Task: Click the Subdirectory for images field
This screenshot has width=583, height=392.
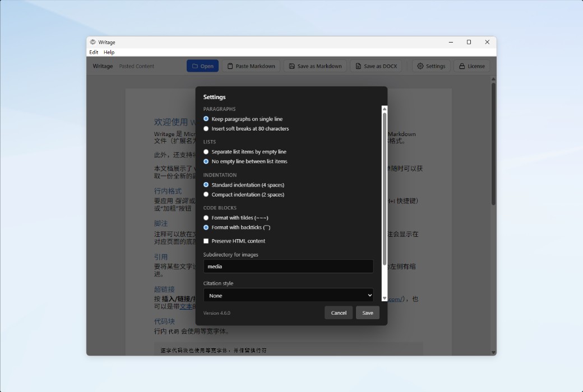Action: (288, 266)
